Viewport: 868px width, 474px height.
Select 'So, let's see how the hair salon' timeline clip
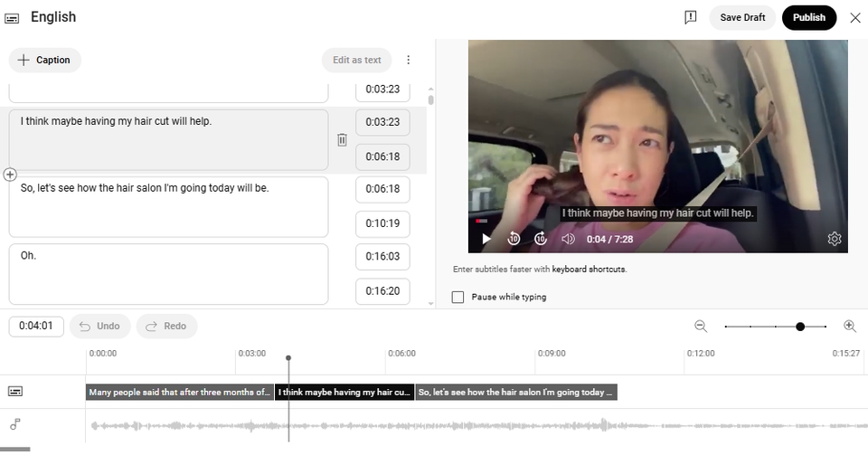[x=516, y=392]
